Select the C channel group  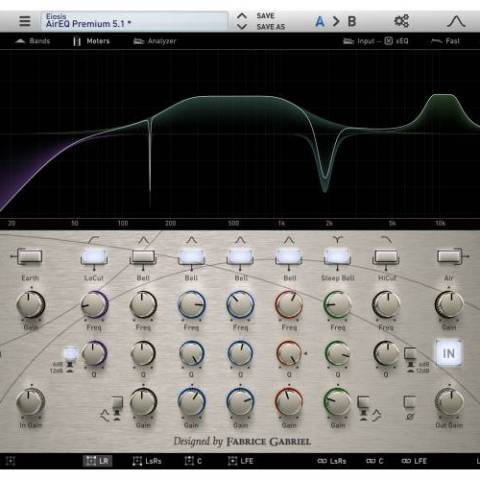(x=193, y=461)
